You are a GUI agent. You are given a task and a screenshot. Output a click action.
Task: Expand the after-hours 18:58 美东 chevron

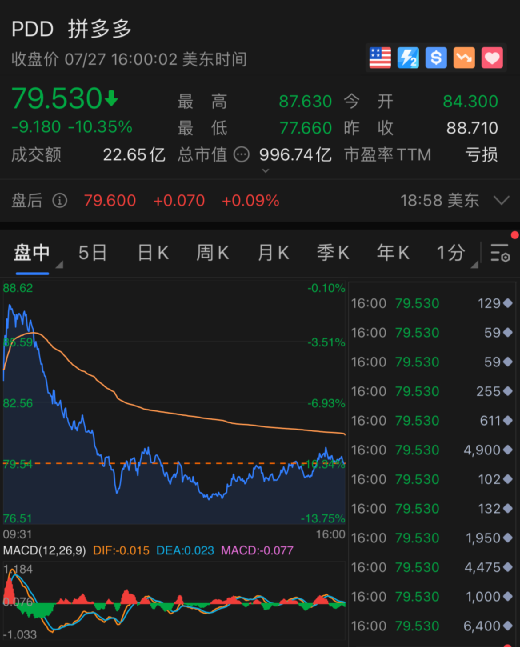(x=501, y=201)
